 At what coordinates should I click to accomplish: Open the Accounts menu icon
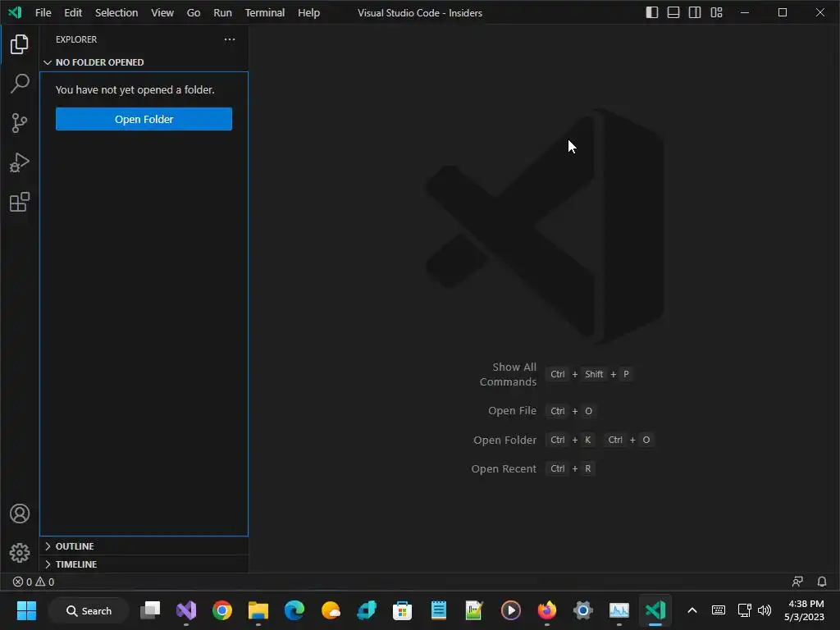20,514
